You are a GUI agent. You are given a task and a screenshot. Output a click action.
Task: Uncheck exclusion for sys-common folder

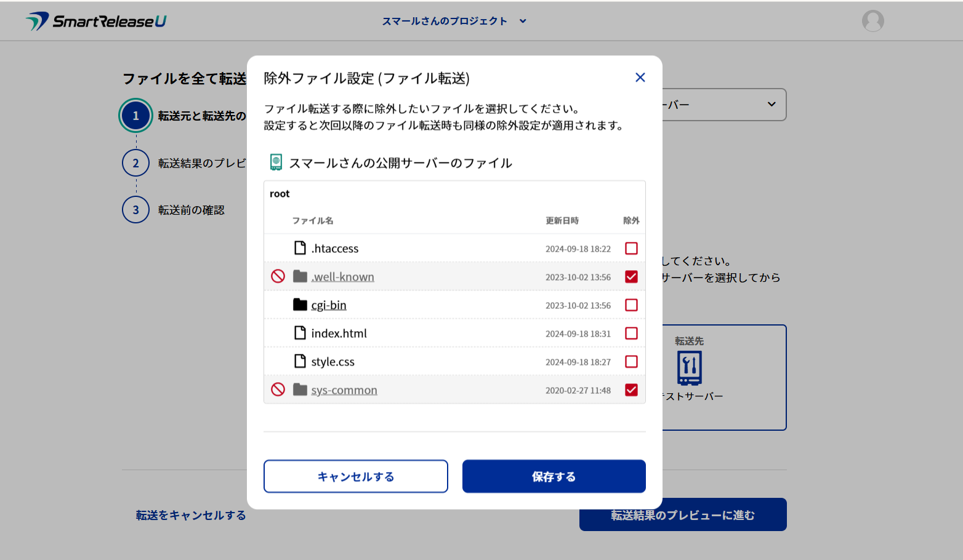pyautogui.click(x=631, y=390)
